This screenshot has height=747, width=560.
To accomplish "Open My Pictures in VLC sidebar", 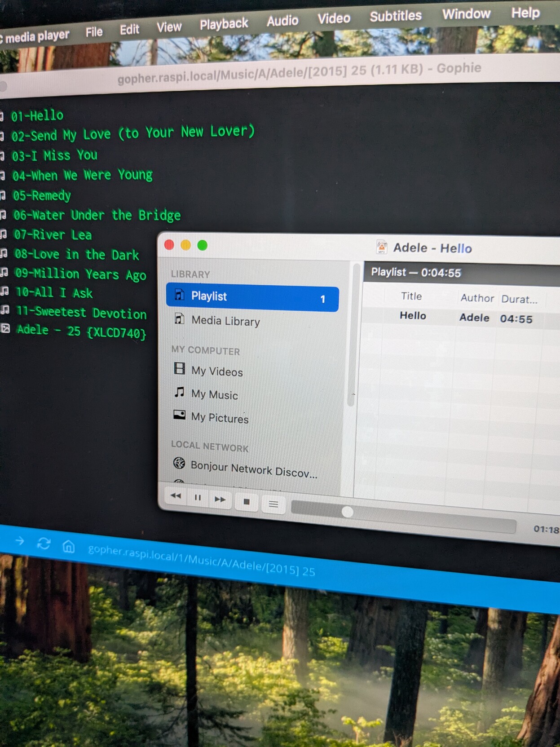I will (x=220, y=418).
